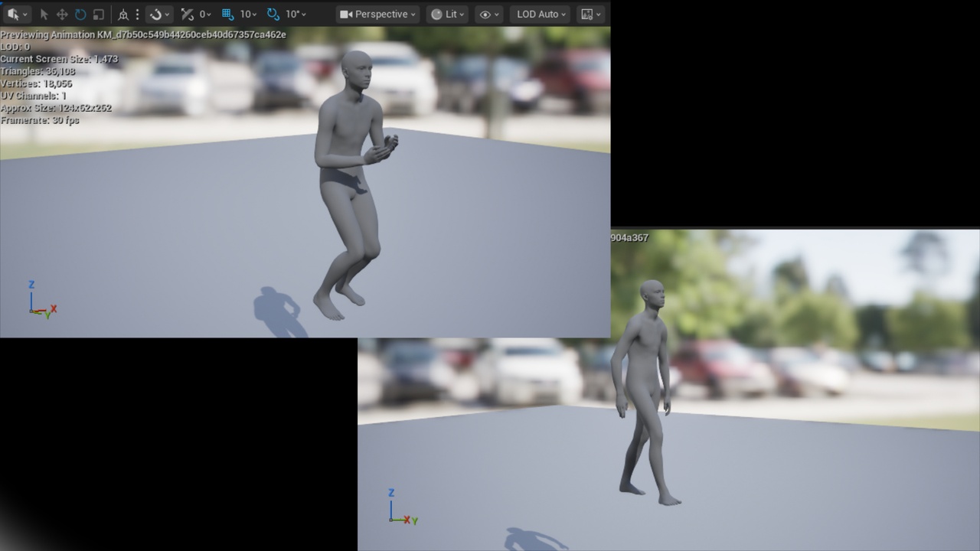Open the LOD Auto dropdown

click(x=541, y=14)
